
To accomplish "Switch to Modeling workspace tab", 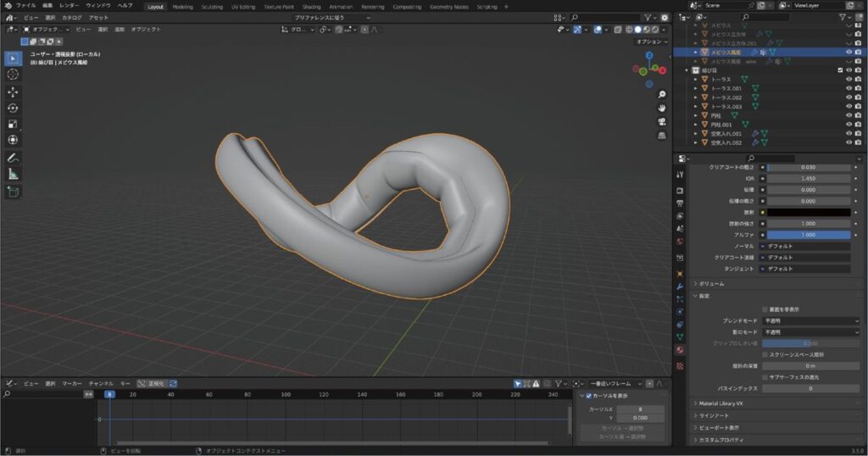I will tap(183, 7).
